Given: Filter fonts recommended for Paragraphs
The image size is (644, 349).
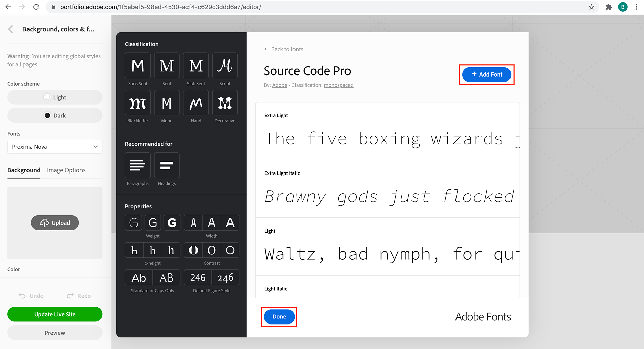Looking at the screenshot, I should click(138, 165).
